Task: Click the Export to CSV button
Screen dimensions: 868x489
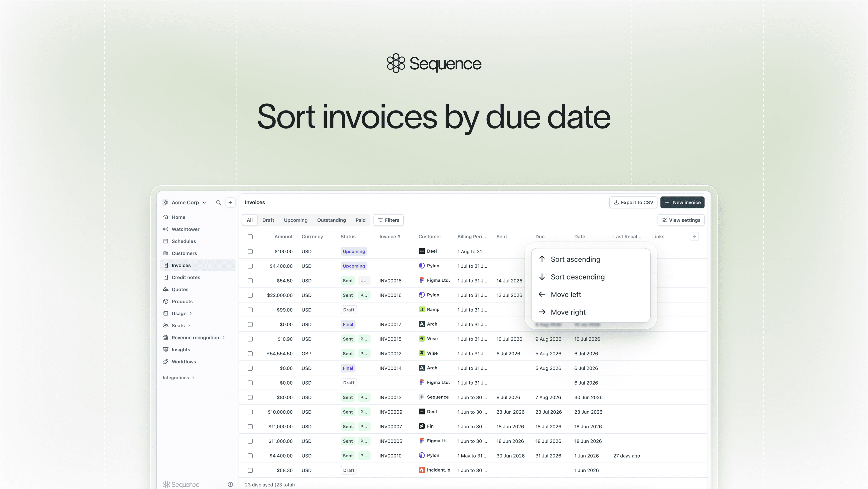Action: click(633, 203)
